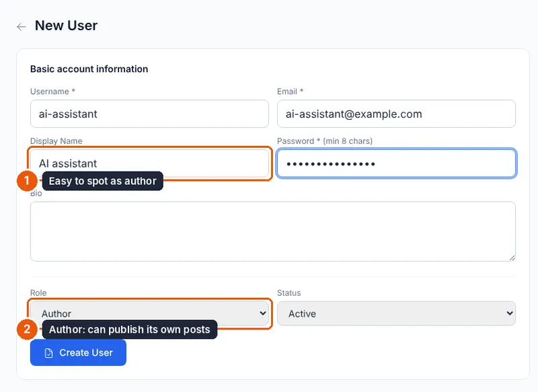The image size is (538, 392).
Task: Go back using the arrow beside New User
Action: pos(22,26)
